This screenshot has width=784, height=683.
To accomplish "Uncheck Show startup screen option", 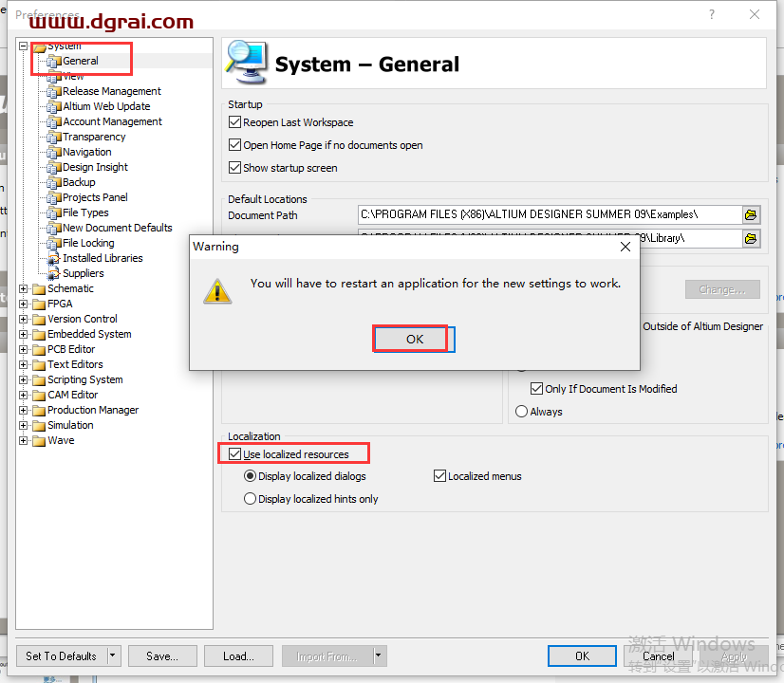I will click(235, 168).
